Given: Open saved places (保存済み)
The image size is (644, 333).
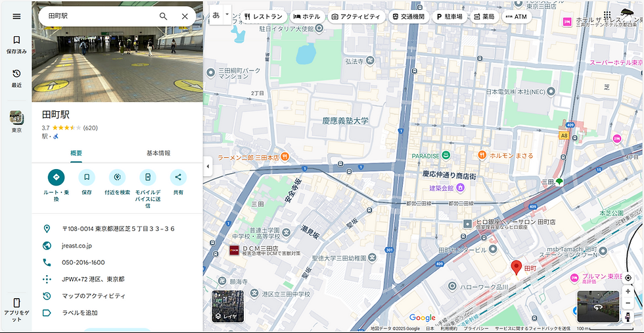Looking at the screenshot, I should tap(16, 44).
